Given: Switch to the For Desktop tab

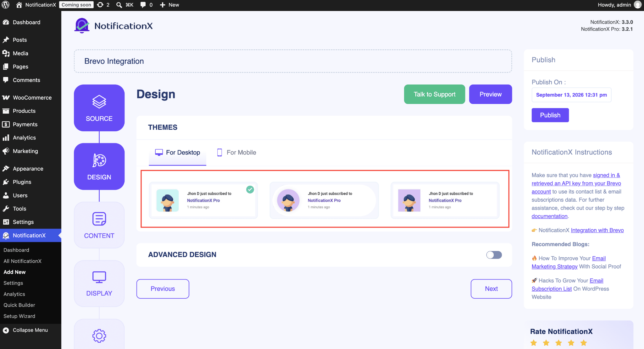Looking at the screenshot, I should point(177,153).
